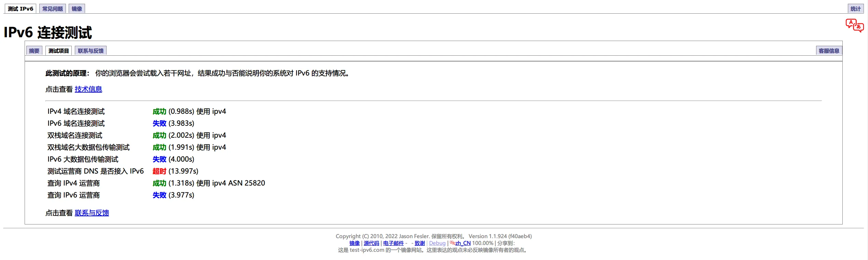Click the 分享到 footer text
Image resolution: width=868 pixels, height=260 pixels.
tap(506, 243)
